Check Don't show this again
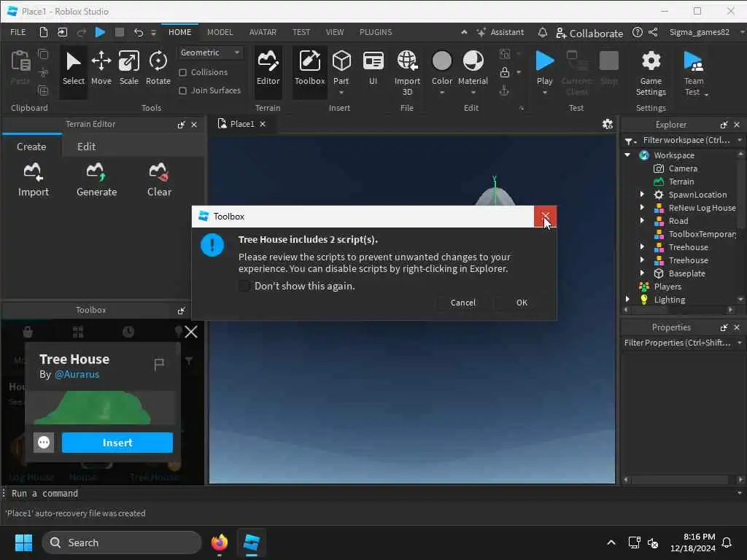The width and height of the screenshot is (747, 560). pyautogui.click(x=244, y=286)
